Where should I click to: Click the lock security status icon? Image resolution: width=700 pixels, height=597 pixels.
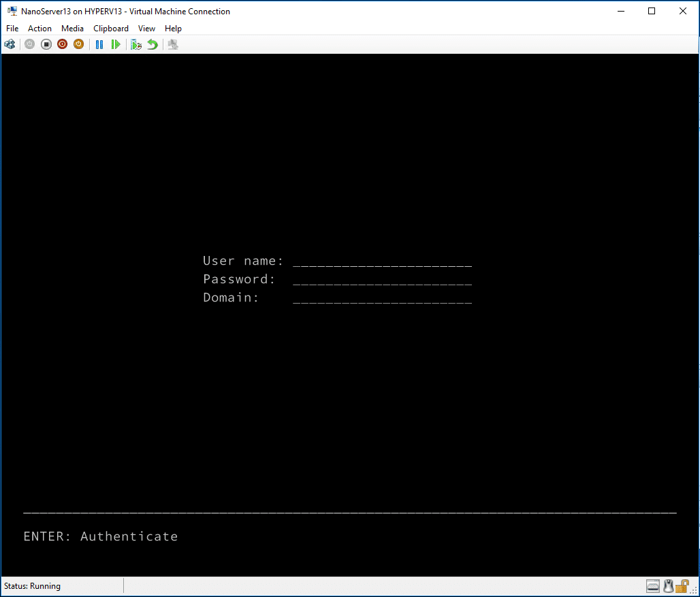(x=682, y=586)
